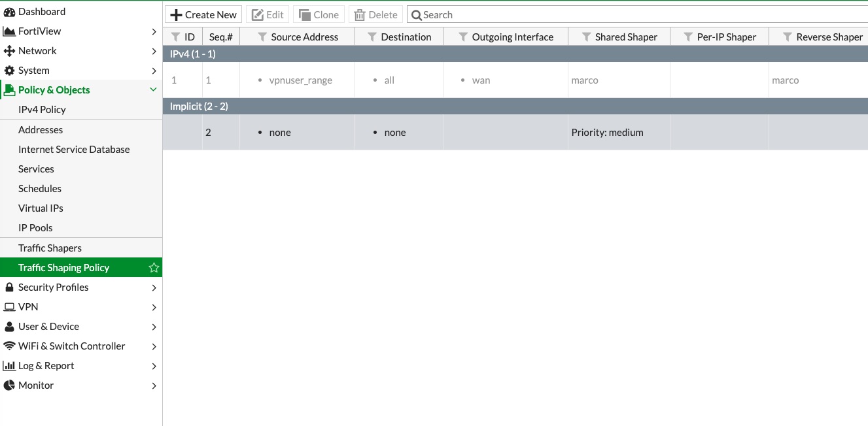Expand the VPN menu chevron

[154, 307]
